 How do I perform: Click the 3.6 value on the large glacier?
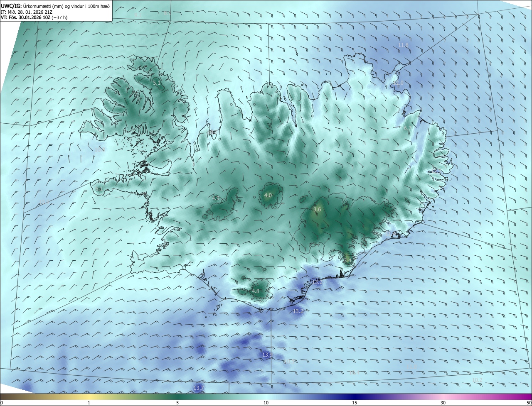317,210
